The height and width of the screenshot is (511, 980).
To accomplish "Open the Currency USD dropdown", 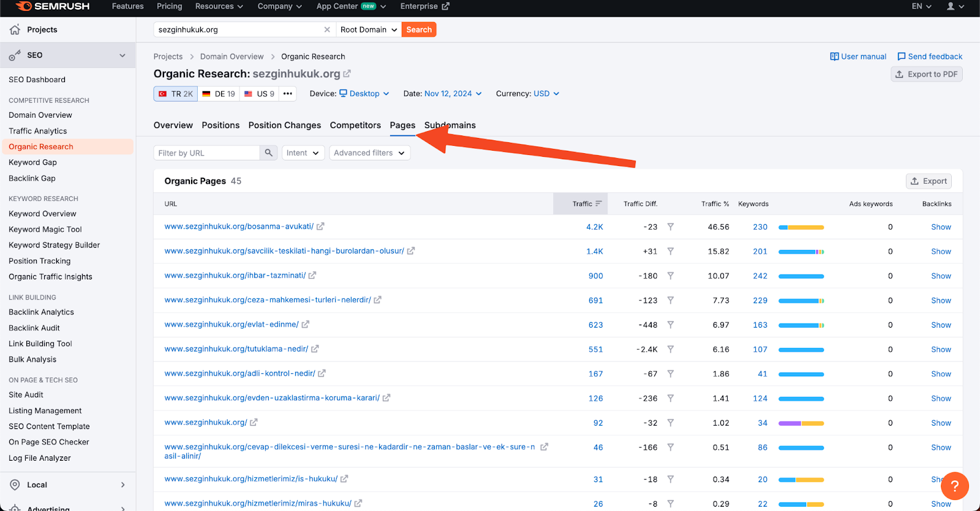I will click(x=546, y=94).
